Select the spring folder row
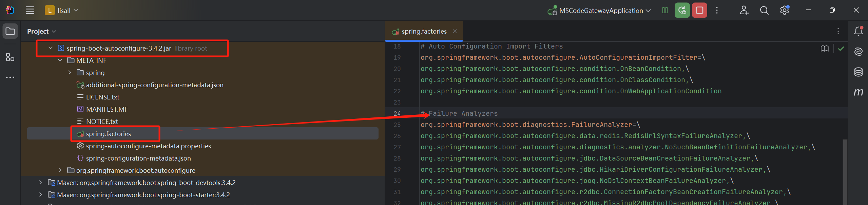Viewport: 868px width, 205px height. 95,73
